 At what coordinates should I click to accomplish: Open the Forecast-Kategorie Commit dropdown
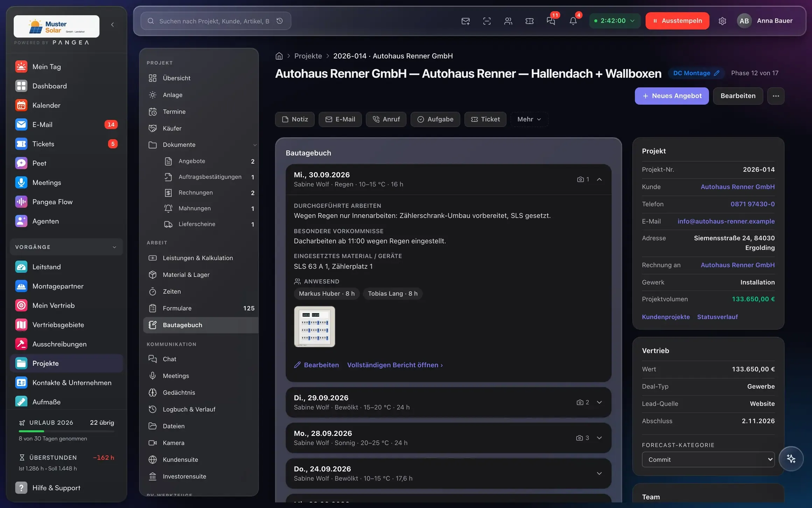point(708,459)
